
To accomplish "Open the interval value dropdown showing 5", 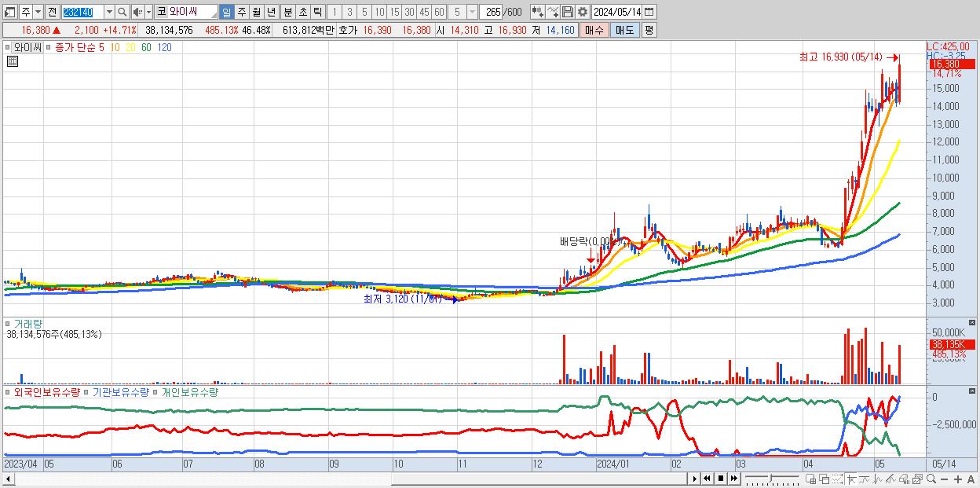I will click(471, 12).
